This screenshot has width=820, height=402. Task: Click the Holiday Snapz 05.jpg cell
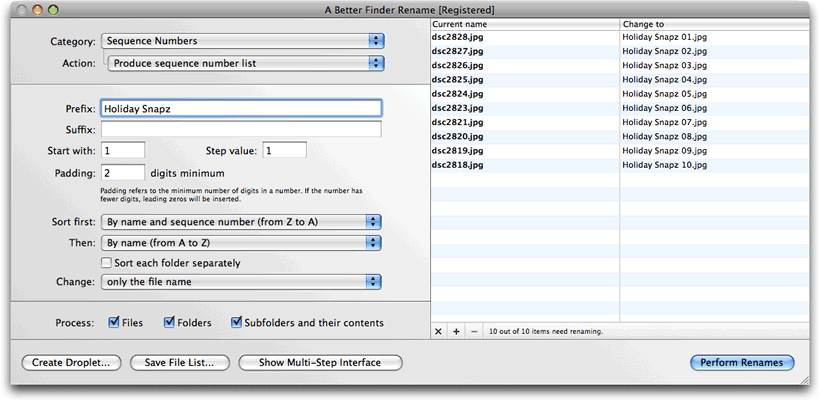coord(714,94)
